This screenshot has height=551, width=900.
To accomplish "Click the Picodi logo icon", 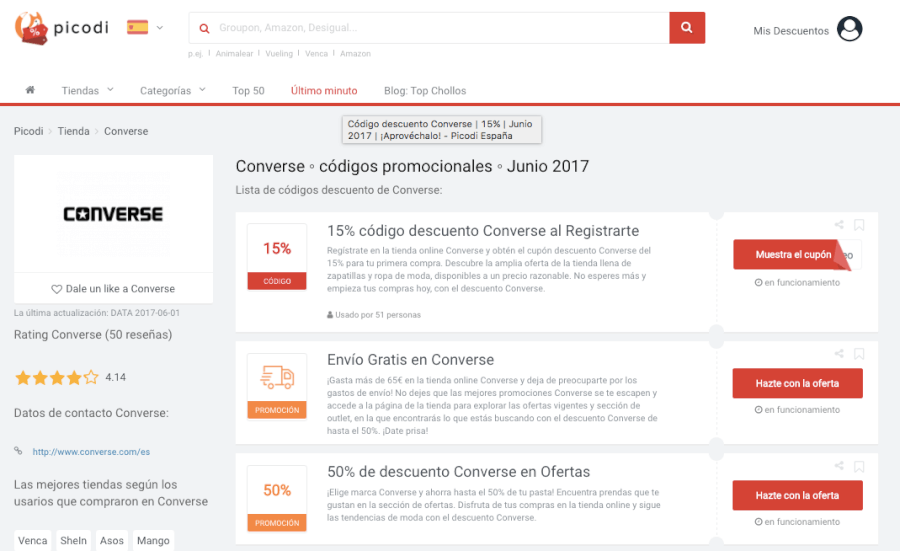I will coord(32,28).
